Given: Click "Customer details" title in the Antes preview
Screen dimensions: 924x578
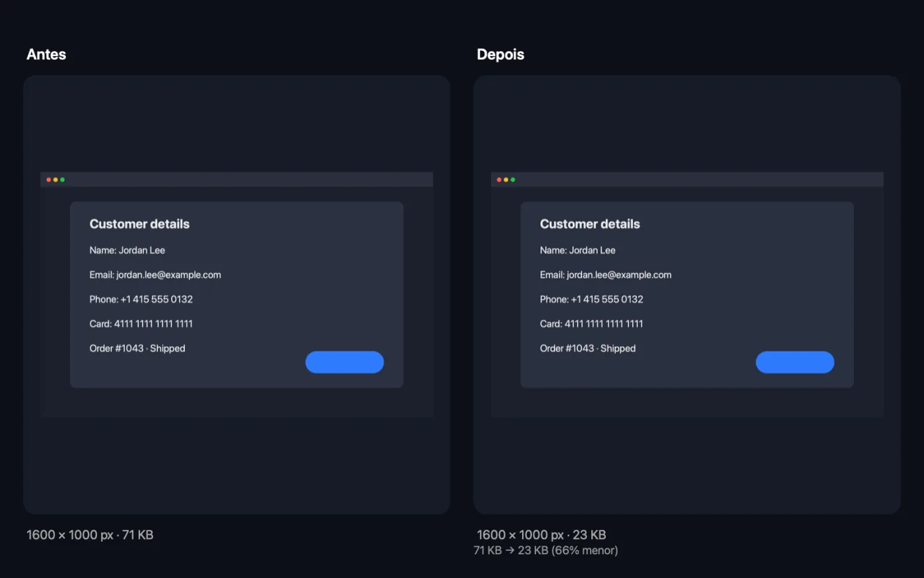Looking at the screenshot, I should [139, 224].
